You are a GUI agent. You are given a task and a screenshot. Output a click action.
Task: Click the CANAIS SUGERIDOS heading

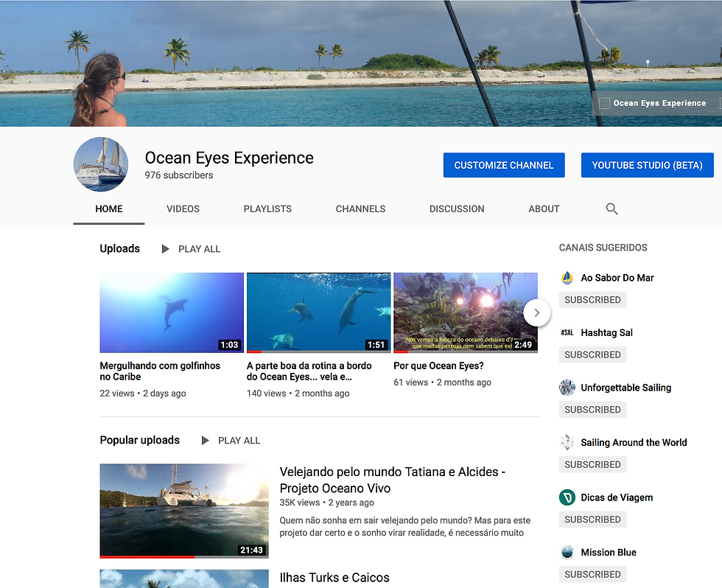click(x=603, y=248)
